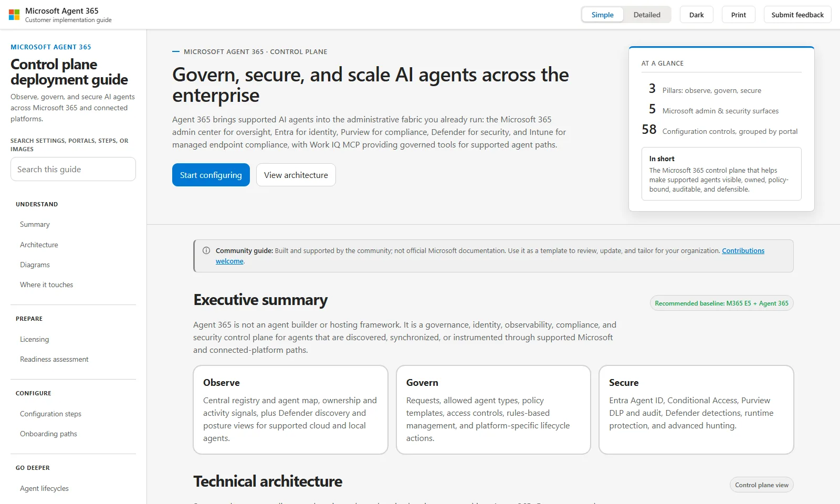Open Onboarding paths in sidebar
The width and height of the screenshot is (840, 504).
coord(48,434)
